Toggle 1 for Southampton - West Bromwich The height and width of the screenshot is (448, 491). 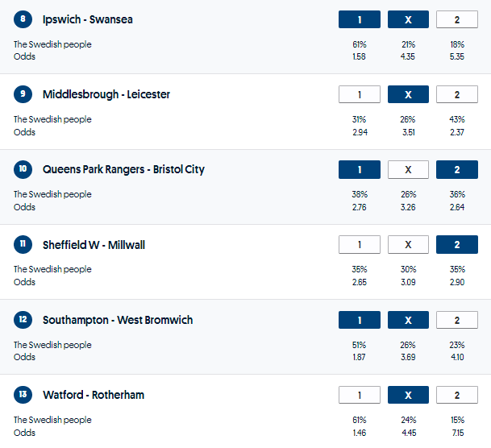click(x=360, y=320)
